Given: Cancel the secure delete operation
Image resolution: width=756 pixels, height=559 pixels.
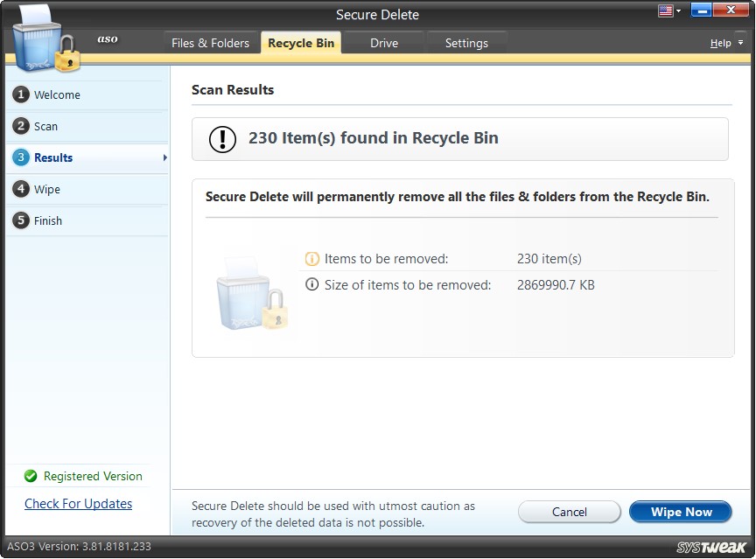Looking at the screenshot, I should pos(570,512).
